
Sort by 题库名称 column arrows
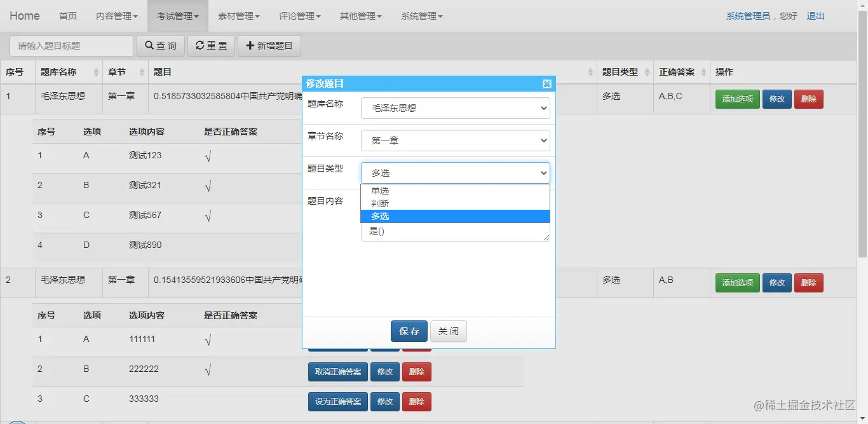tap(96, 72)
